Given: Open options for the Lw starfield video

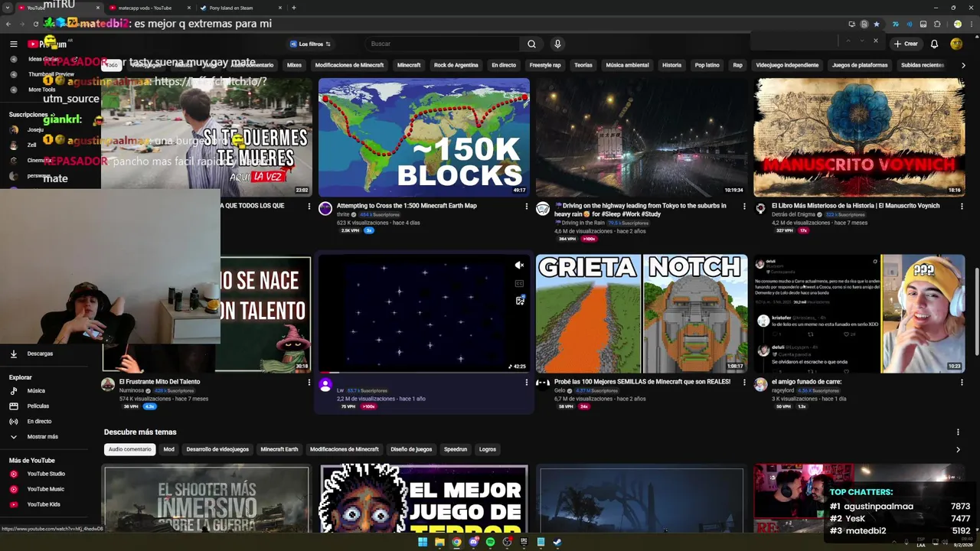Looking at the screenshot, I should 526,382.
